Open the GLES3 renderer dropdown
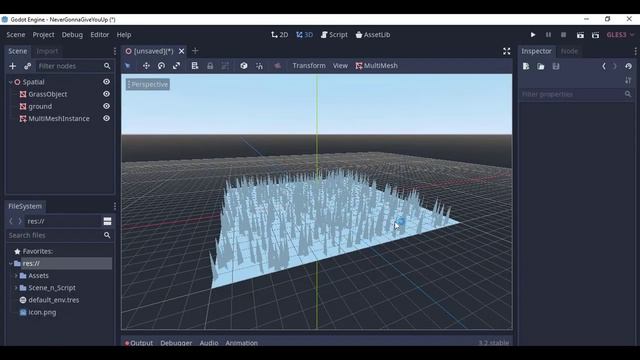 [x=620, y=35]
